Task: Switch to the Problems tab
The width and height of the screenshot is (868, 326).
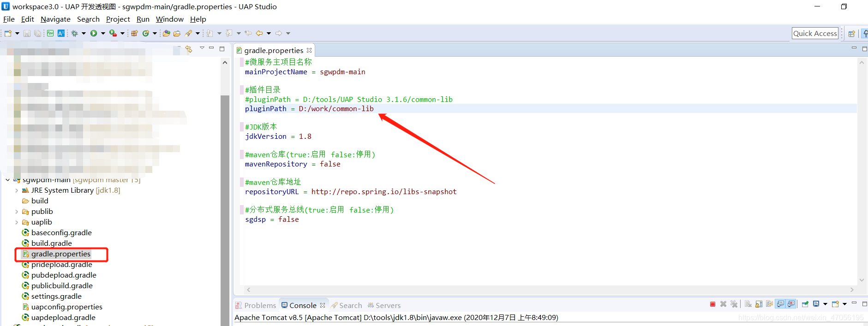Action: point(256,305)
